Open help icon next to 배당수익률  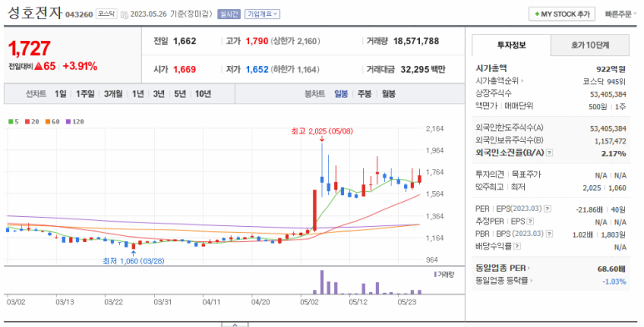click(x=517, y=246)
